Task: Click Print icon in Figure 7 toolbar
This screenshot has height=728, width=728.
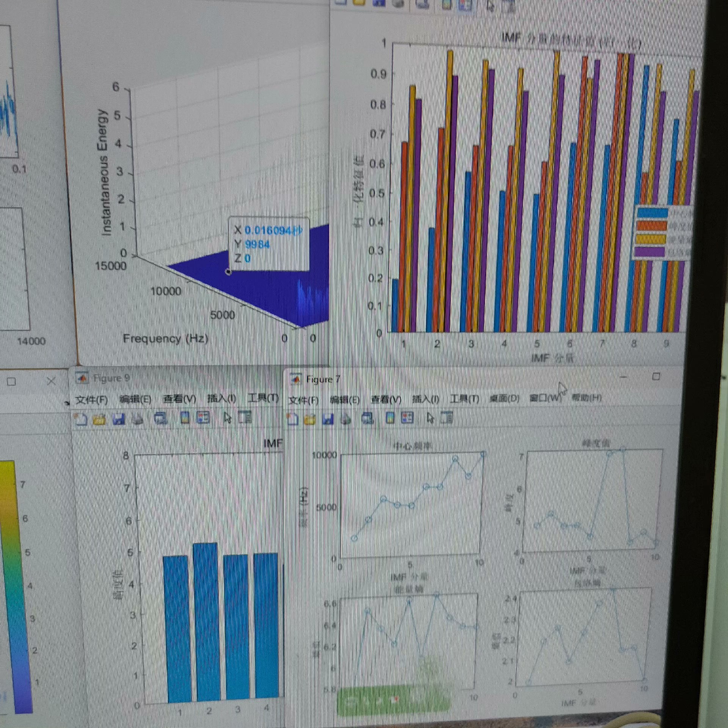Action: click(x=346, y=419)
